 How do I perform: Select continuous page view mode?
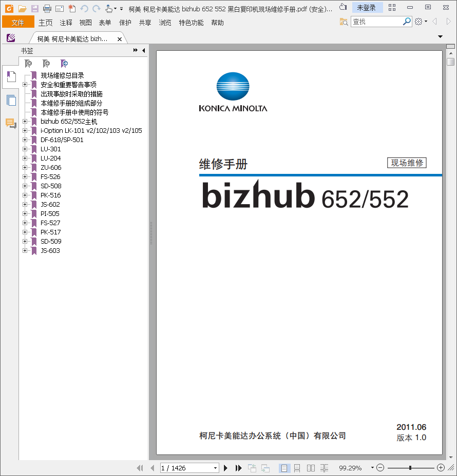click(297, 468)
